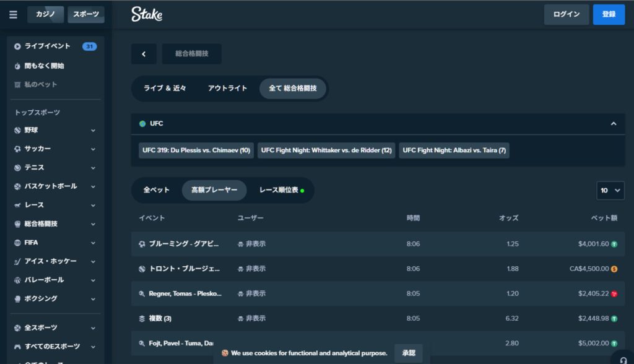Click the バスケットボール basketball icon
634x364 pixels.
pyautogui.click(x=17, y=186)
